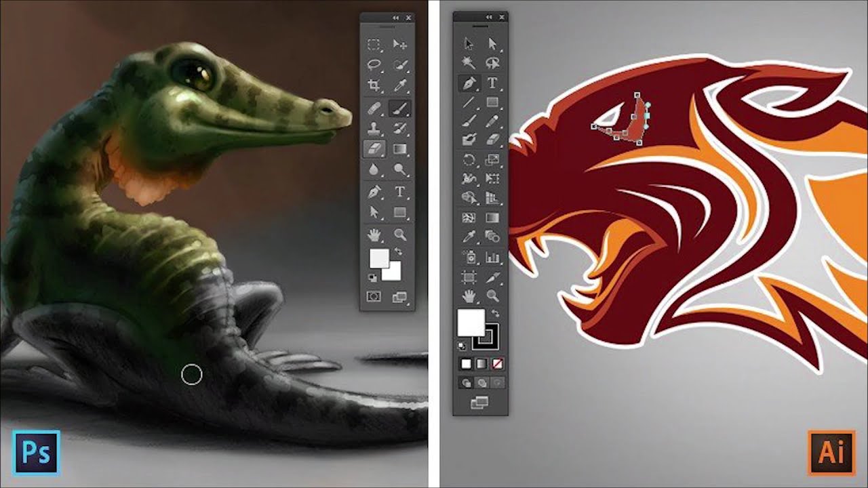Select the Quick Selection tool in Photoshop
Viewport: 868px width, 488px height.
[400, 64]
